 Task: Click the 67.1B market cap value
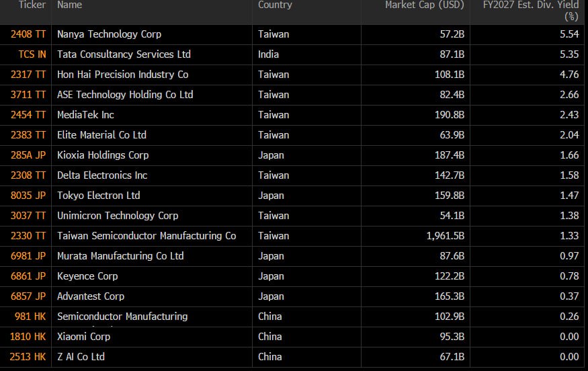452,357
